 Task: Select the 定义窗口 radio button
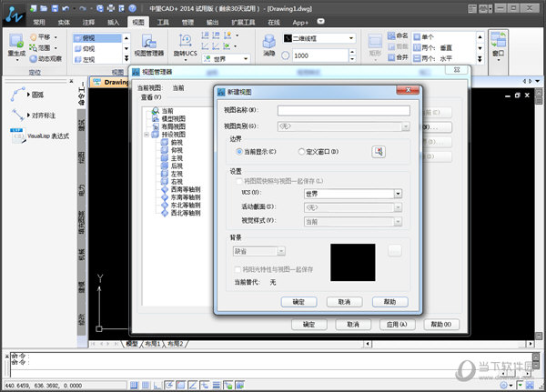coord(301,152)
